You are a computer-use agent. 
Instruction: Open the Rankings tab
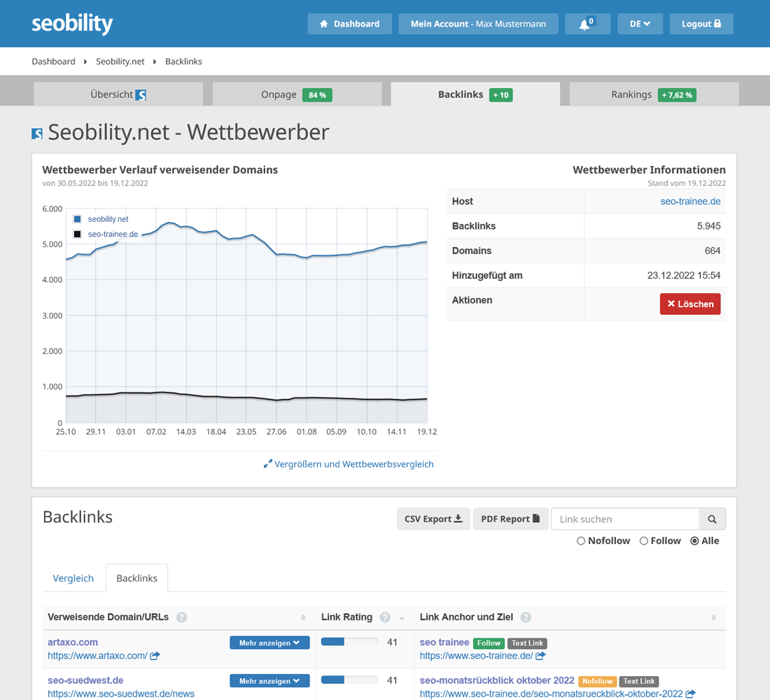[x=654, y=94]
